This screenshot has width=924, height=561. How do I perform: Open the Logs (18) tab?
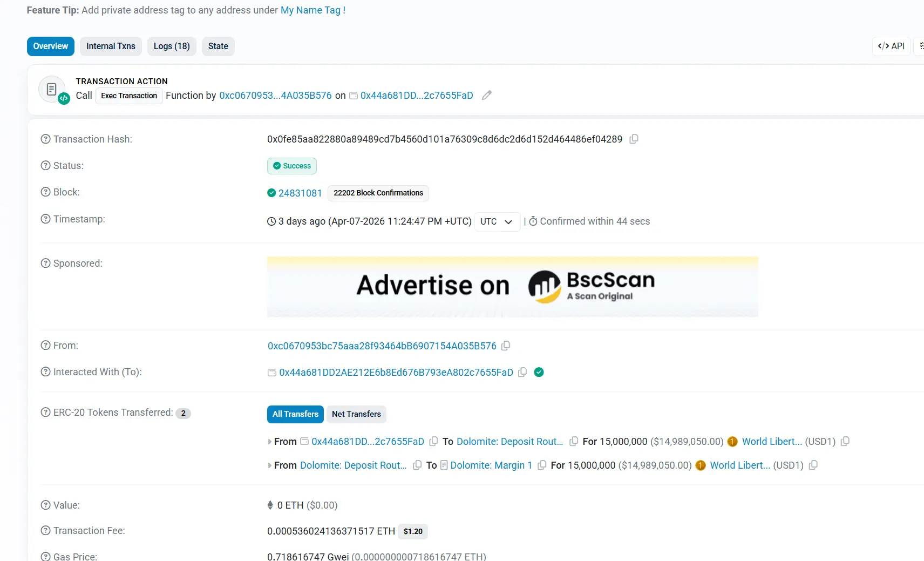(x=172, y=46)
